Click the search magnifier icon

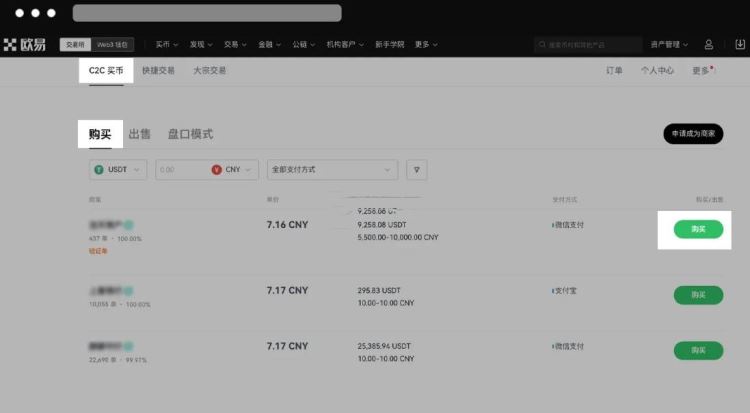[x=541, y=45]
